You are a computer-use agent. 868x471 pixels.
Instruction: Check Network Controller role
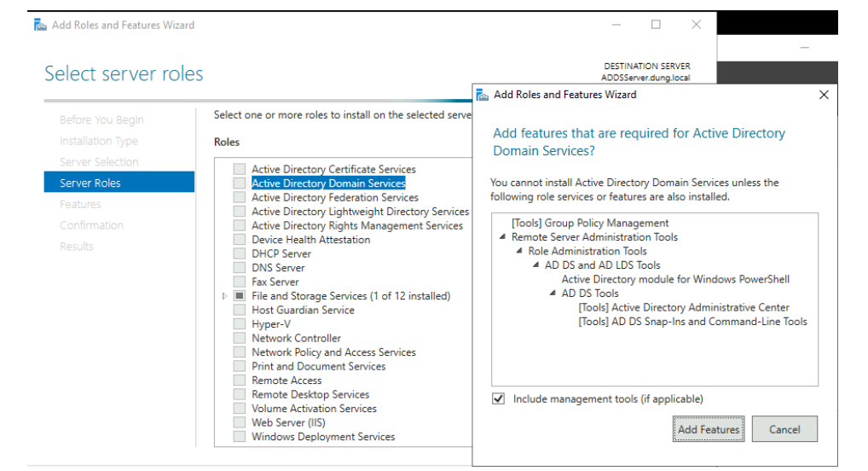[239, 338]
